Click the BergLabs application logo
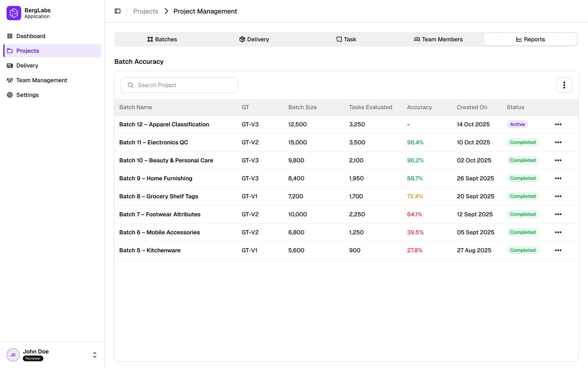This screenshot has height=368, width=588. click(x=13, y=13)
